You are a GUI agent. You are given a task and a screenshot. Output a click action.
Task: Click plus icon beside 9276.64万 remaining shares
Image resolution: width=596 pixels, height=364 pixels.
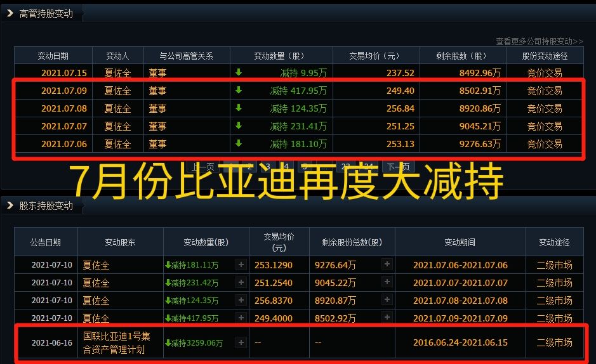pos(387,264)
